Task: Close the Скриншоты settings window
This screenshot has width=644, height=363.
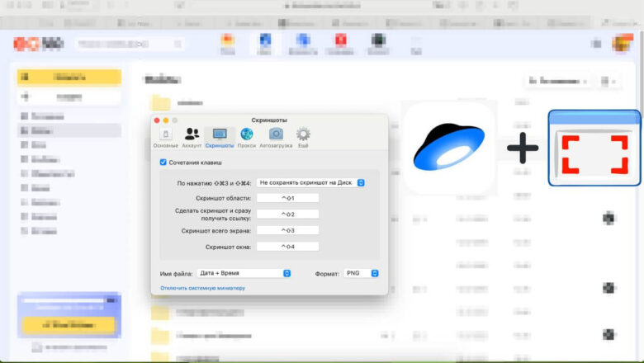Action: click(x=157, y=120)
